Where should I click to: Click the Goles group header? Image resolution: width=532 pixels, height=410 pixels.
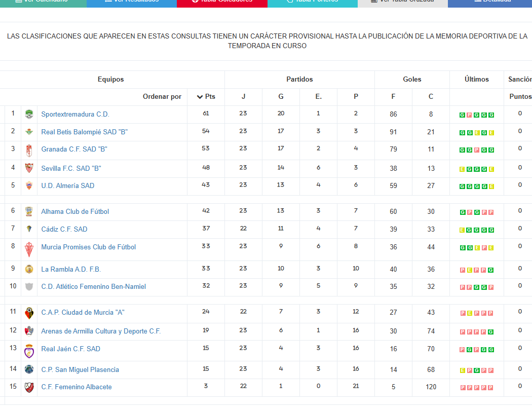click(412, 80)
